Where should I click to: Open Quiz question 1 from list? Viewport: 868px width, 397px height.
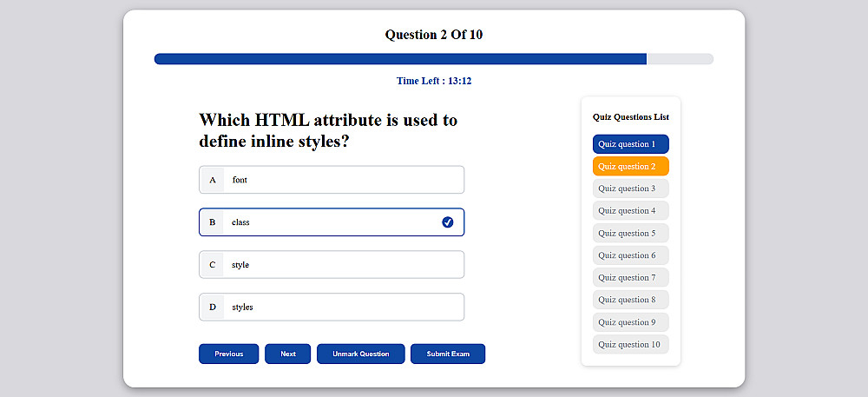pyautogui.click(x=630, y=144)
